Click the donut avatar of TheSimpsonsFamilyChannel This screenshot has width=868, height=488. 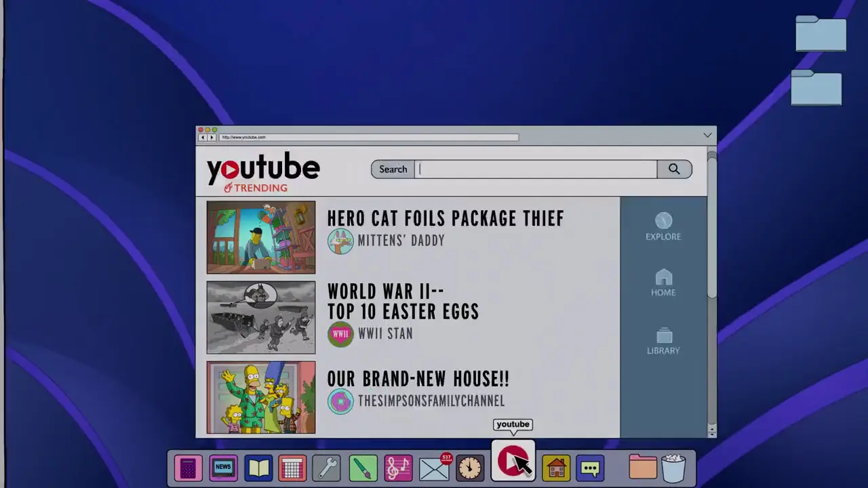tap(340, 401)
